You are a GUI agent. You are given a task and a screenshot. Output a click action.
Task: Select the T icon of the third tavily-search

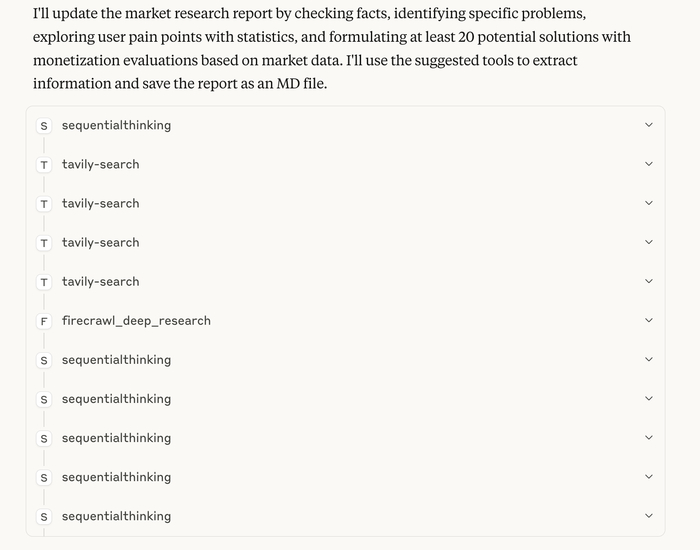[44, 243]
